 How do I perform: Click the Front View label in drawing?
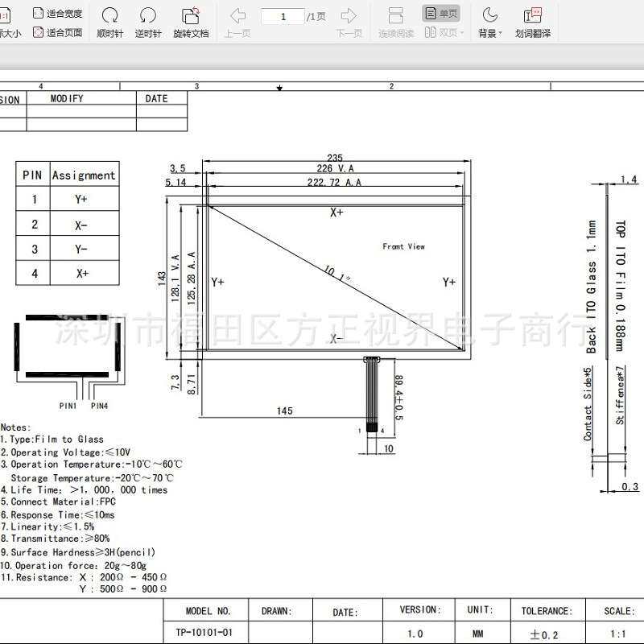coord(403,246)
